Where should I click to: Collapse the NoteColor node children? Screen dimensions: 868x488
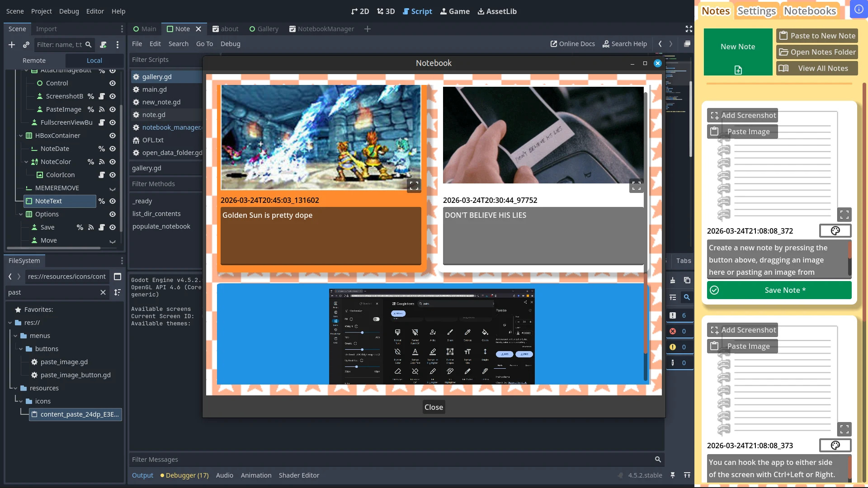(x=26, y=162)
